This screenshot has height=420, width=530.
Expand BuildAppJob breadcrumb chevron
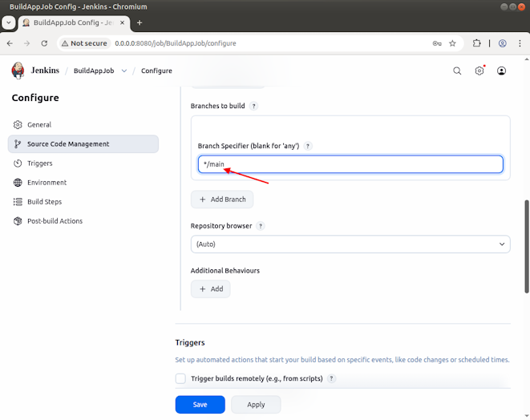pyautogui.click(x=124, y=71)
